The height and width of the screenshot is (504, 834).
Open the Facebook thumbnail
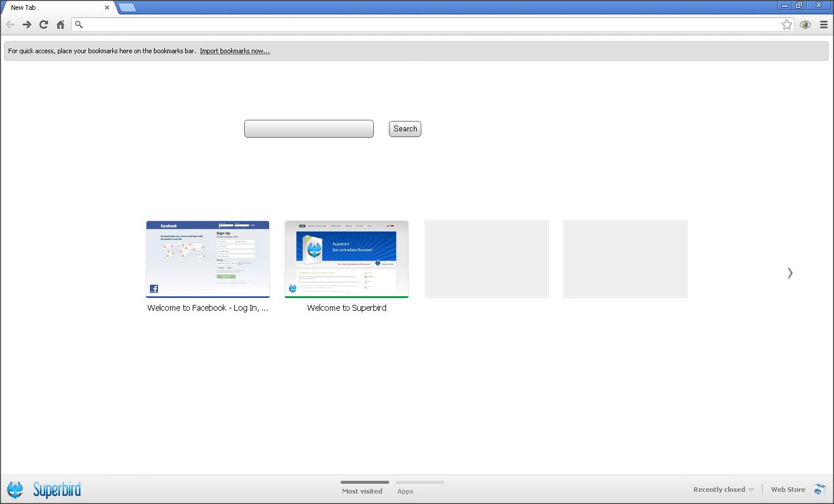(x=208, y=259)
